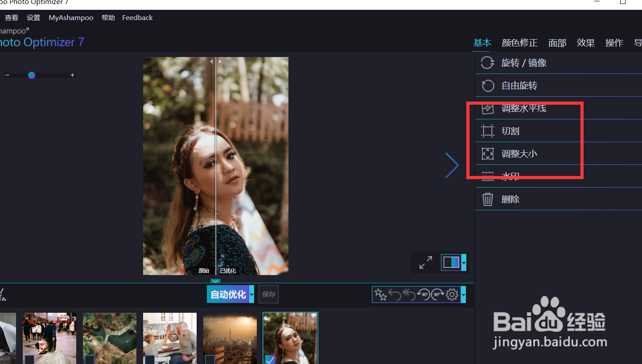This screenshot has height=364, width=642.
Task: Select the 删除 option
Action: click(559, 199)
